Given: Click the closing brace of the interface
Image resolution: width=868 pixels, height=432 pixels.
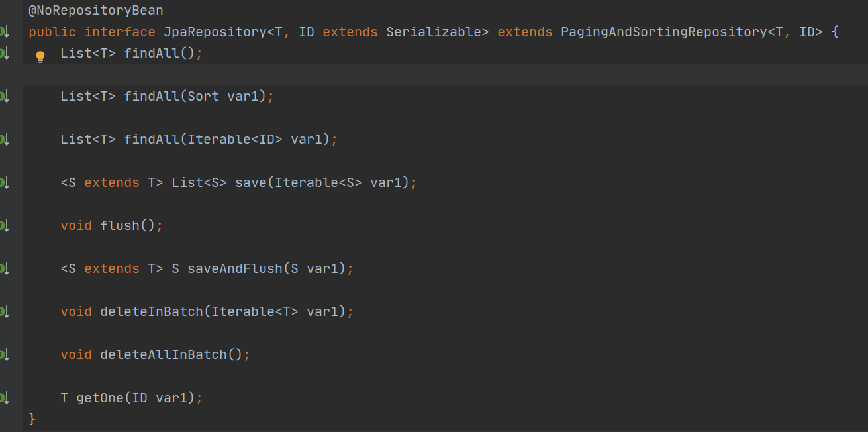Looking at the screenshot, I should [x=32, y=419].
